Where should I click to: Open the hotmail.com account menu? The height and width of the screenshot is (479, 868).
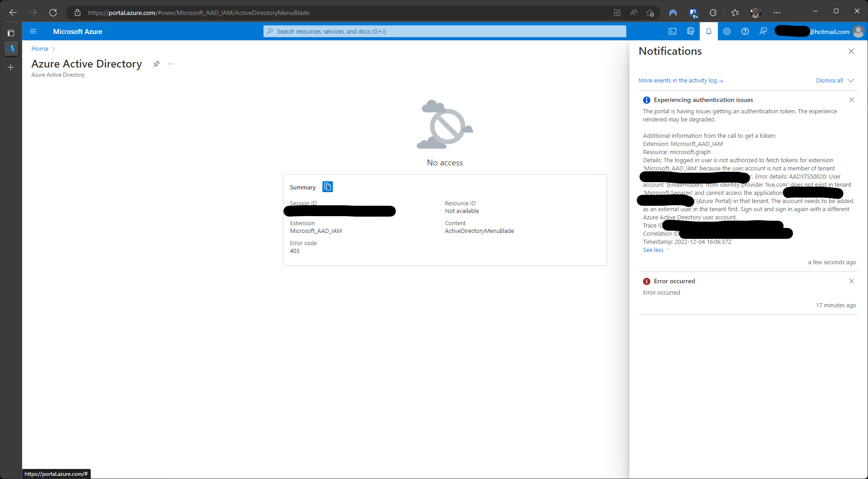[820, 31]
